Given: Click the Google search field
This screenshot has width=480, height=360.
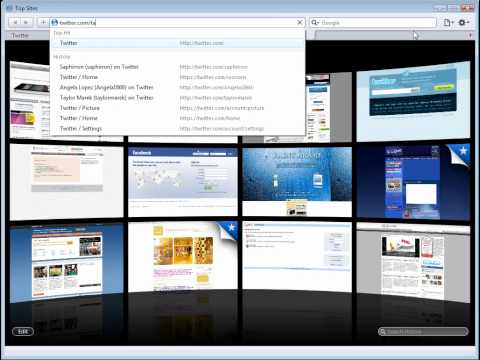Looking at the screenshot, I should 373,22.
